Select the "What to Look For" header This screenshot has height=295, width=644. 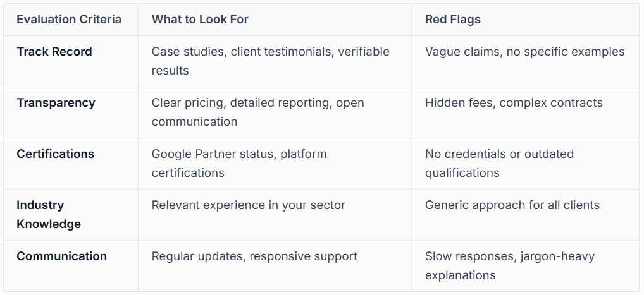(x=200, y=20)
